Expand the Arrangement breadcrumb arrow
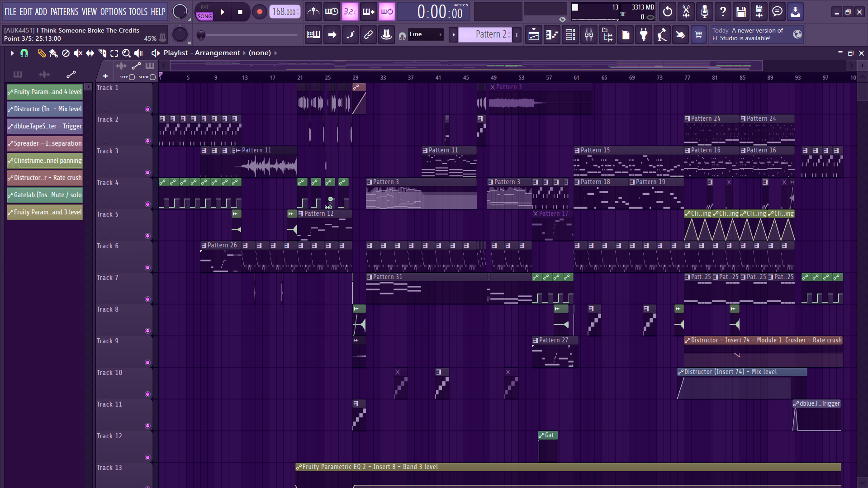 (x=245, y=53)
